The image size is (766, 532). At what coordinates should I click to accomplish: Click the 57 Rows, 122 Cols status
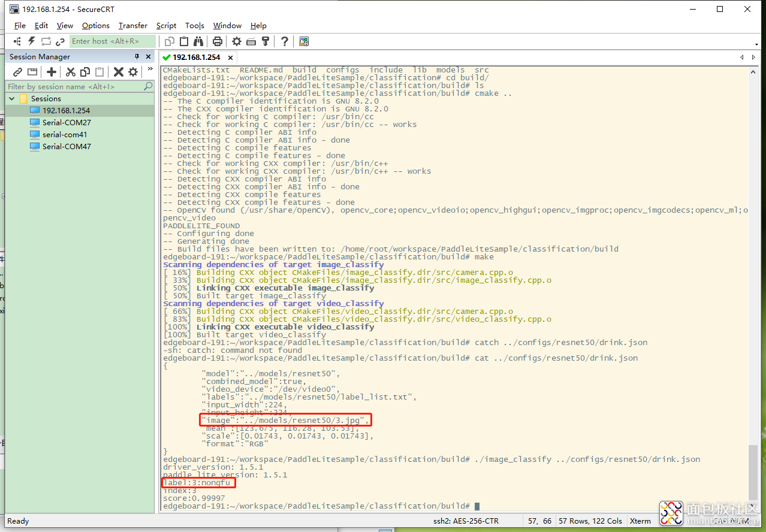tap(590, 521)
